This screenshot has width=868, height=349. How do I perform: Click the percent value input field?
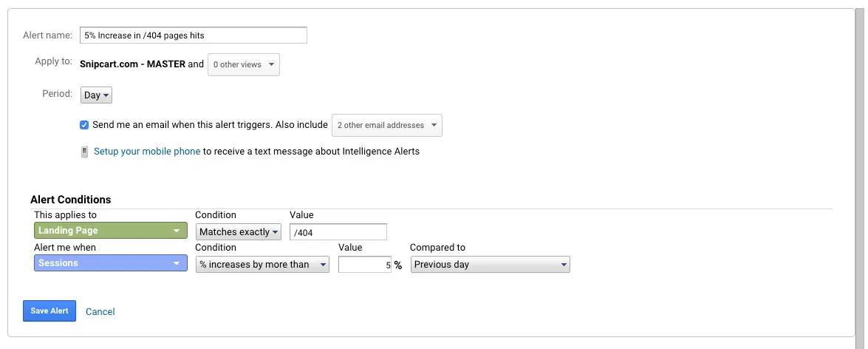pos(365,264)
